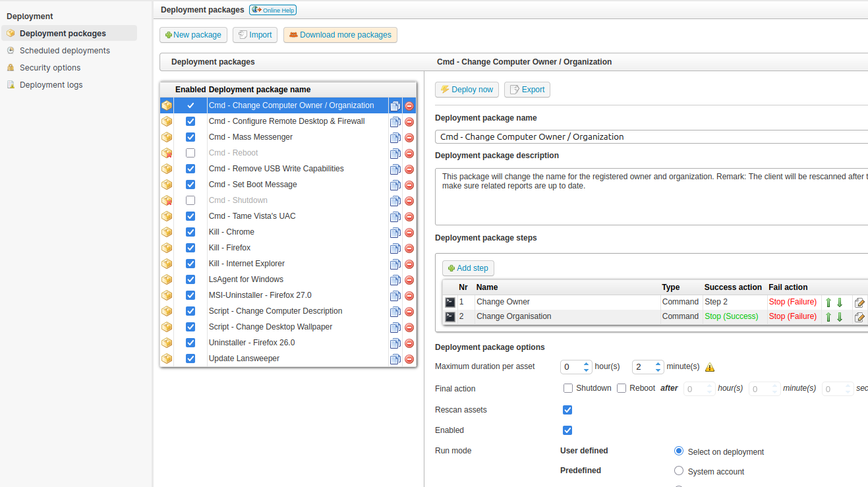Click the delete icon for LsAgent for Windows
The image size is (868, 487).
point(409,280)
